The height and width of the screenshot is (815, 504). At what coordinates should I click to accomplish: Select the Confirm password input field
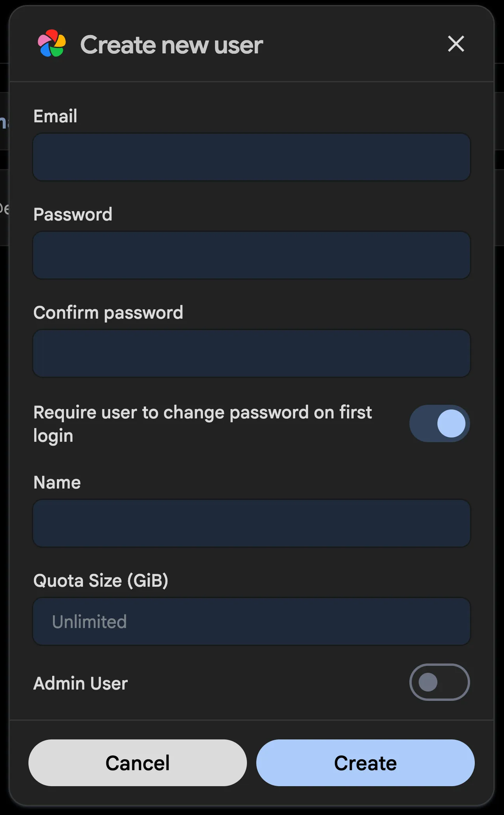point(252,353)
